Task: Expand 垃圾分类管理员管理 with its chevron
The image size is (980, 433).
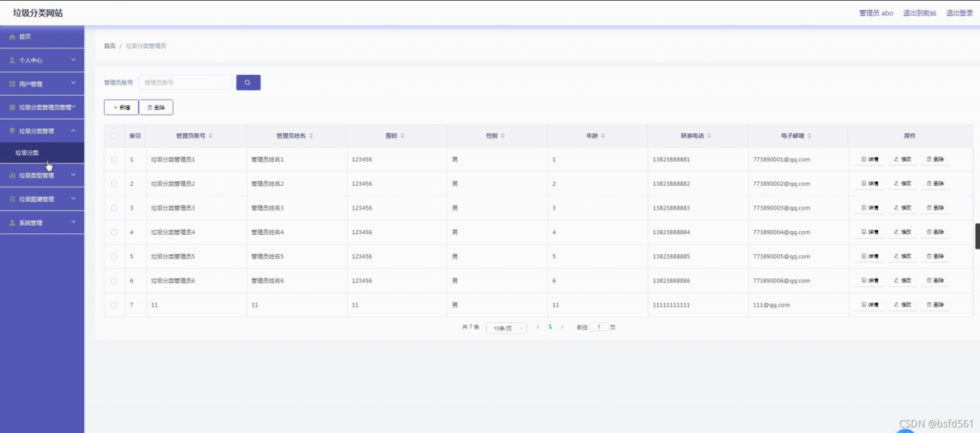Action: pos(73,107)
